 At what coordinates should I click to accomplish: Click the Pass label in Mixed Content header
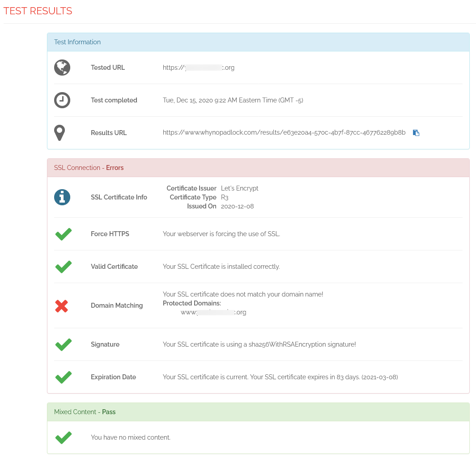(x=109, y=412)
